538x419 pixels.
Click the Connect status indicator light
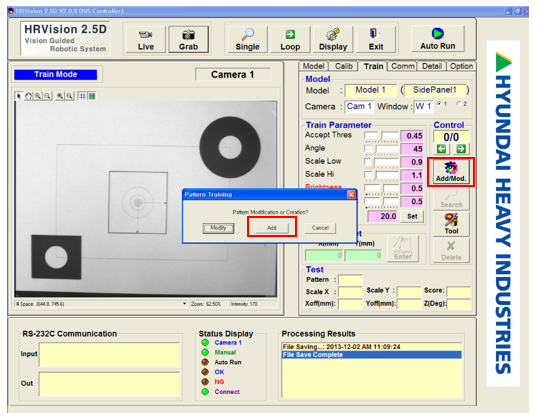coord(205,392)
